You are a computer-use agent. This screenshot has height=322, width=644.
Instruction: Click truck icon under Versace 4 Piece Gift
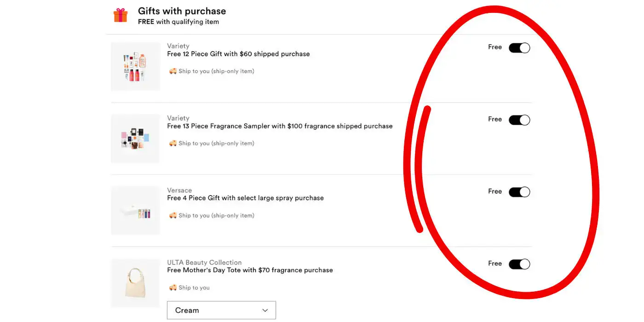pos(173,216)
